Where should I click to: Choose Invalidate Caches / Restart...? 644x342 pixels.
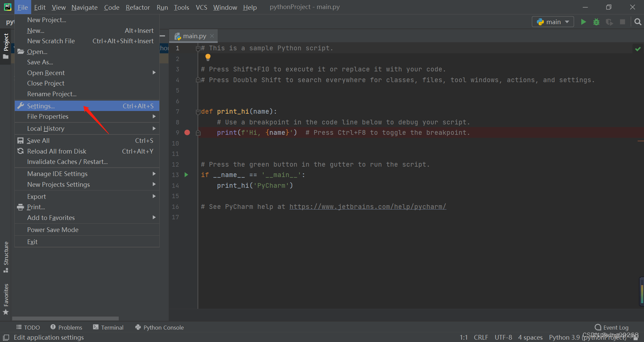87,162
